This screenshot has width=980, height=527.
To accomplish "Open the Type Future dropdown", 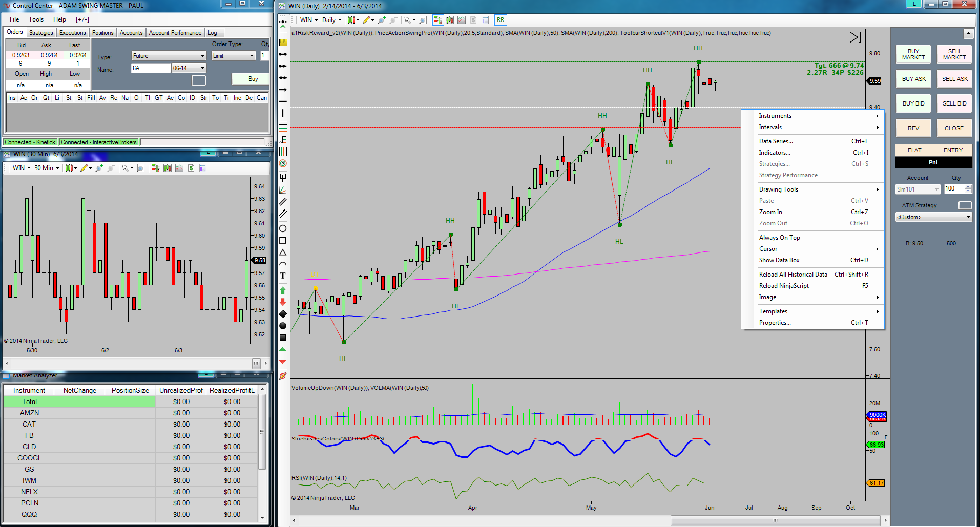I will (x=169, y=56).
